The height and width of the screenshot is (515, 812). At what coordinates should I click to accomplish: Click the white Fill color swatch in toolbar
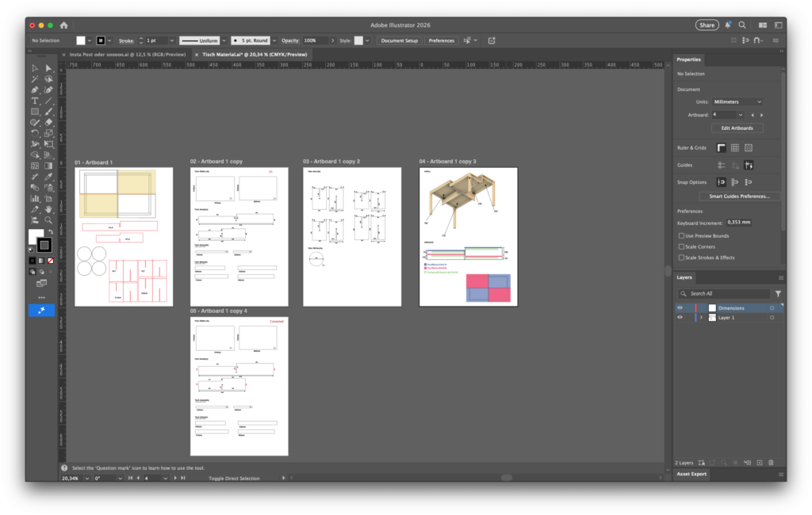click(36, 237)
